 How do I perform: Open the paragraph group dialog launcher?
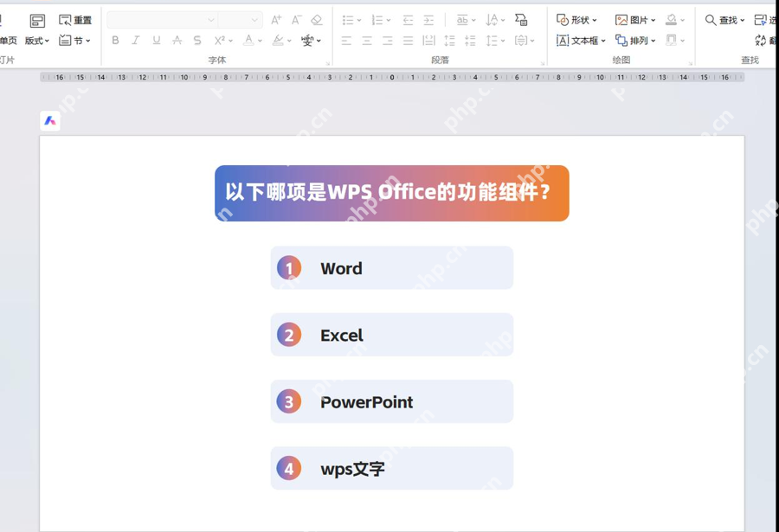(x=543, y=63)
